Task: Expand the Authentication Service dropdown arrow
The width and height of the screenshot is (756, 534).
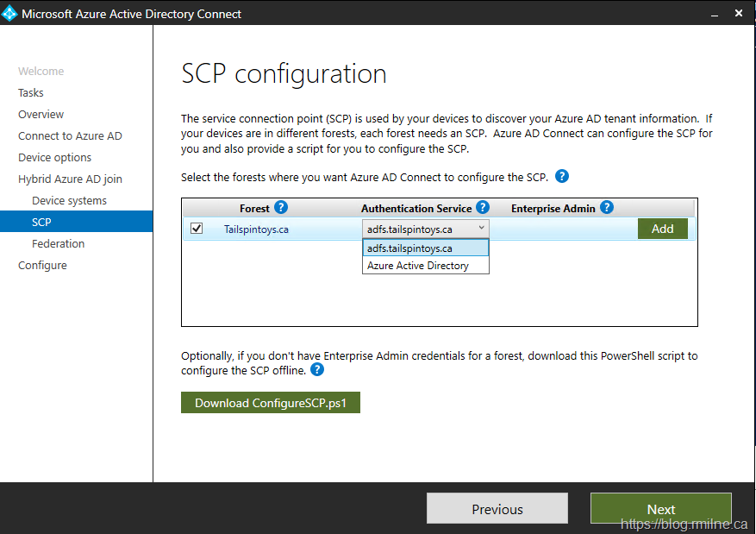Action: pos(481,229)
